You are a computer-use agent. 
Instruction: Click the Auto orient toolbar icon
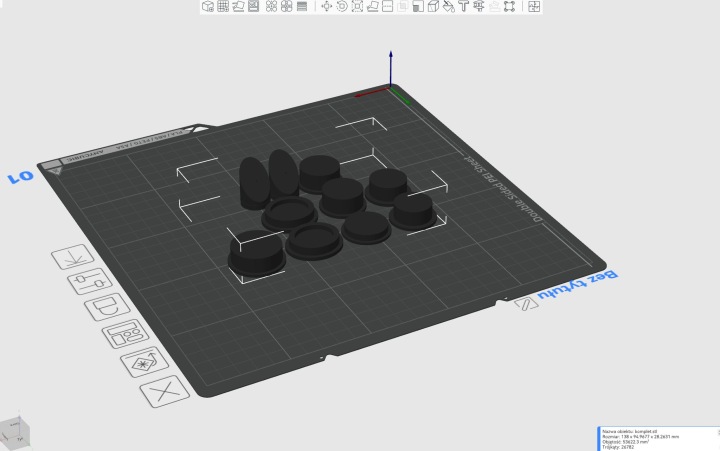(238, 6)
